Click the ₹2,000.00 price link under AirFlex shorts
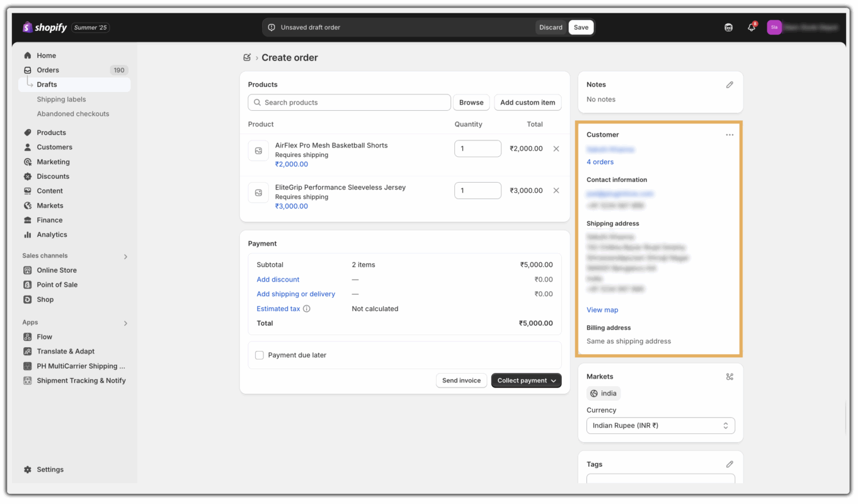Viewport: 858px width, 504px height. click(292, 164)
